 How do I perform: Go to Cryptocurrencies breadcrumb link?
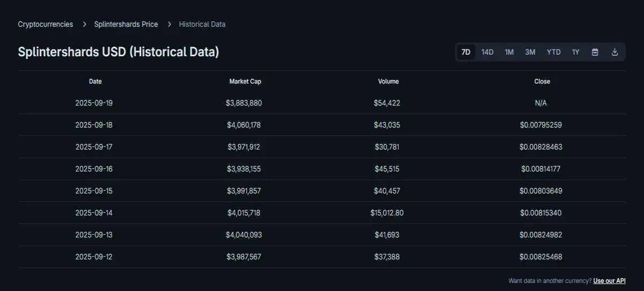[46, 24]
